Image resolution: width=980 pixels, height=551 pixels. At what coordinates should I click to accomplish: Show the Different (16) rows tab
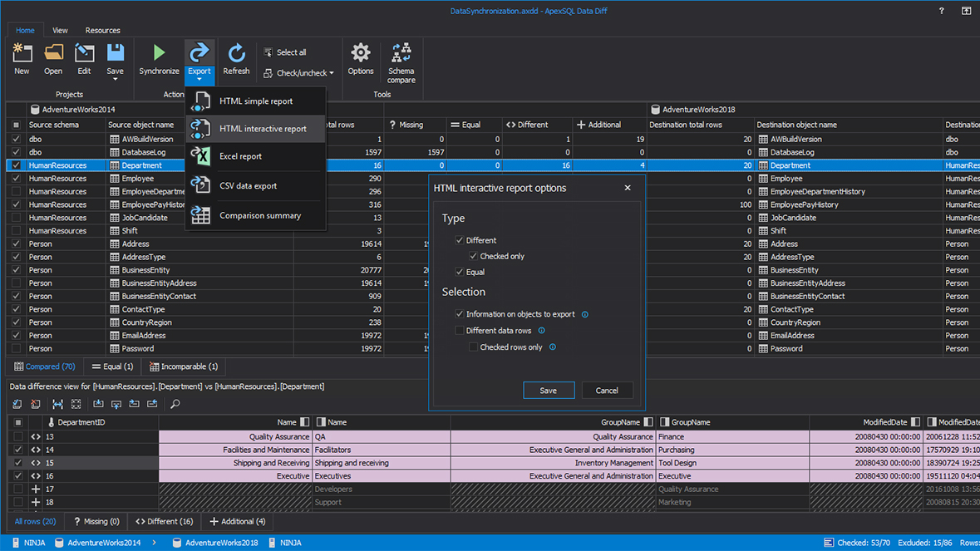pyautogui.click(x=165, y=522)
